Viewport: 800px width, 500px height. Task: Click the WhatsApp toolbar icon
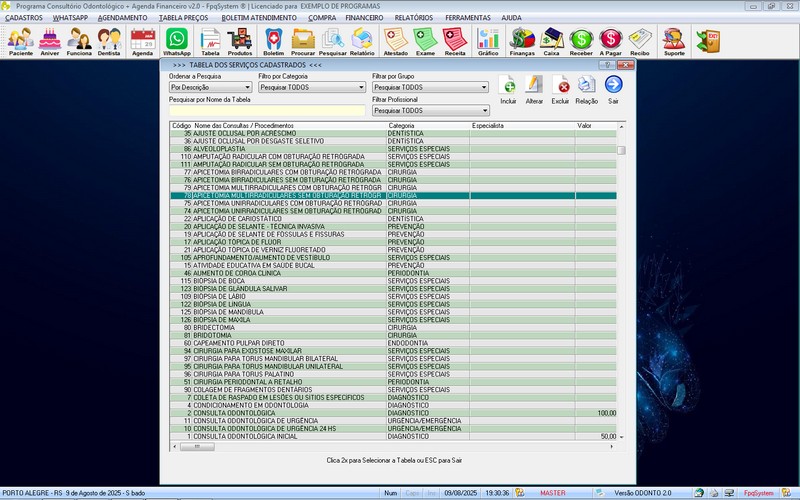pos(176,41)
